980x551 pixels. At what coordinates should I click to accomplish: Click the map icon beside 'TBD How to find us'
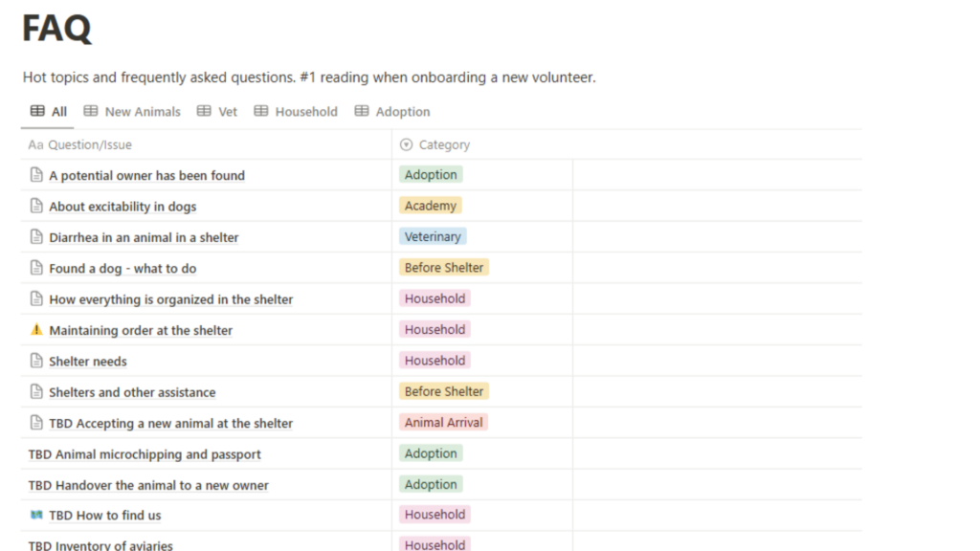[36, 515]
